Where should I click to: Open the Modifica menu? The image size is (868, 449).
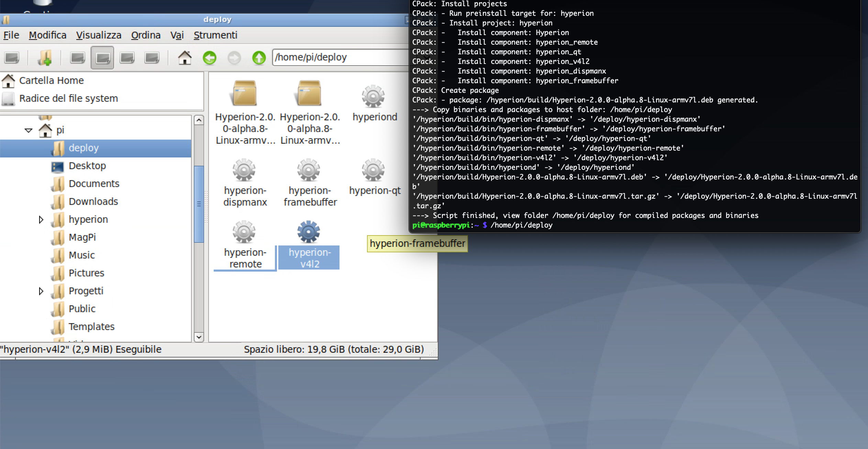(x=47, y=35)
